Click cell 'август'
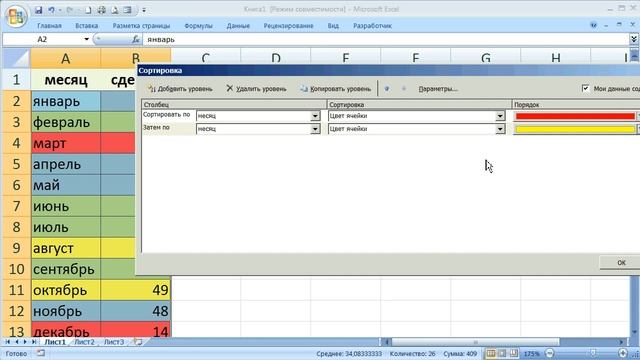 click(66, 248)
